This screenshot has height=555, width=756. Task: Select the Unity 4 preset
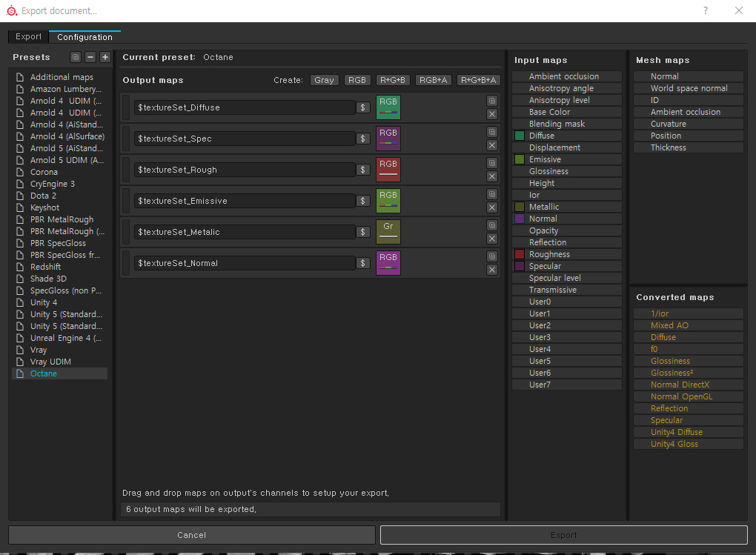pos(60,302)
